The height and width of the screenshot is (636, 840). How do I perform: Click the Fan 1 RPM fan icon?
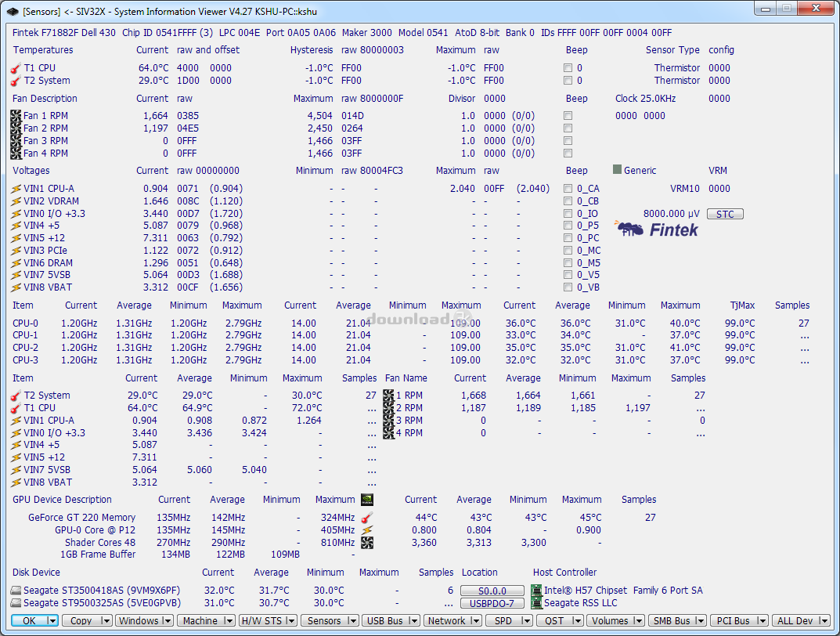(16, 116)
